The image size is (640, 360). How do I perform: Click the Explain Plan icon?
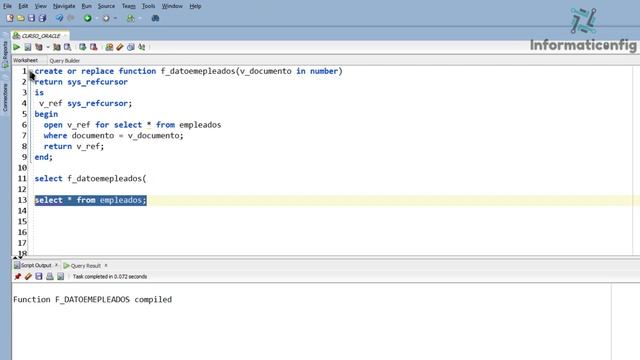[x=39, y=47]
